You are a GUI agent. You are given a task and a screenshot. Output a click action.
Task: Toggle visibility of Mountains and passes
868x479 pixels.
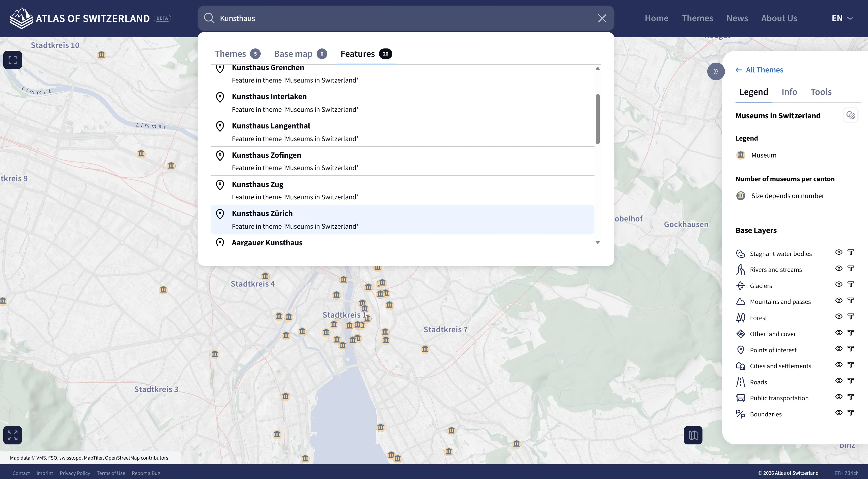point(839,300)
